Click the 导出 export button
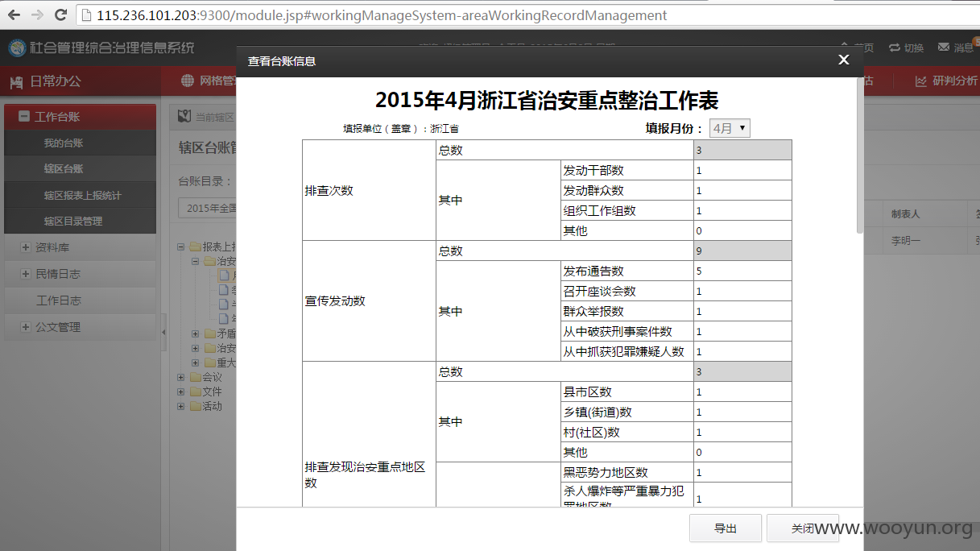This screenshot has width=980, height=551. pos(726,528)
